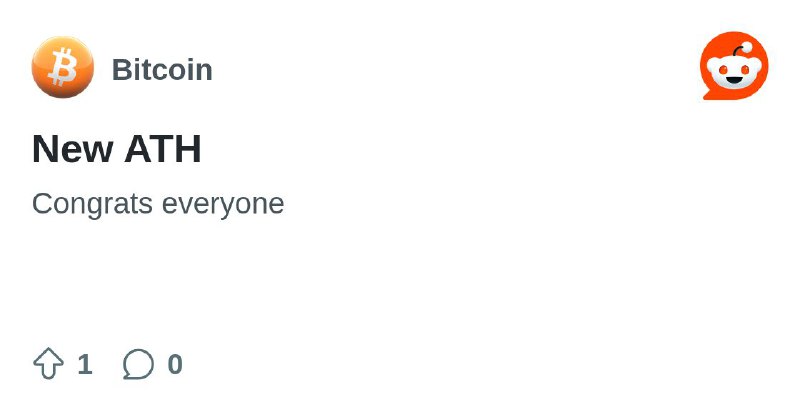
Task: Click the white B symbol on coin
Action: coord(63,67)
